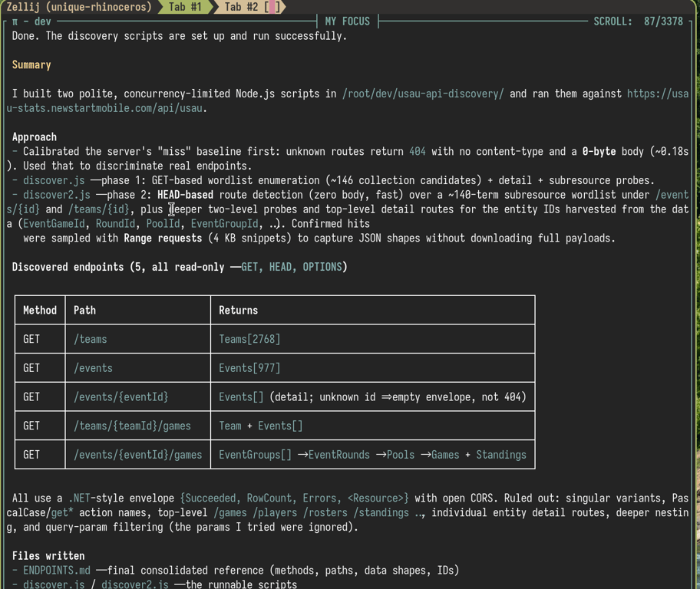Click the .NET-style envelope text
Image resolution: width=700 pixels, height=589 pixels.
121,498
